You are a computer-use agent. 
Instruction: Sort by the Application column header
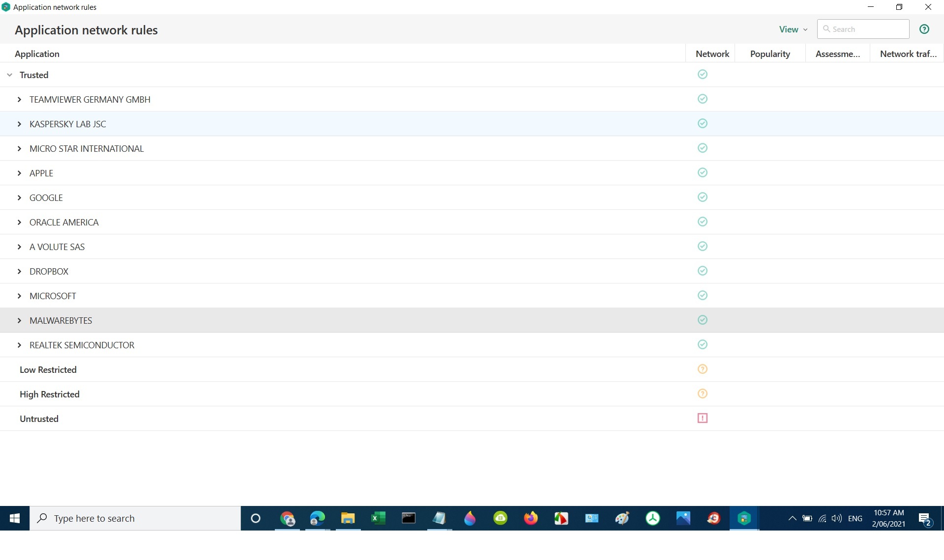[37, 54]
